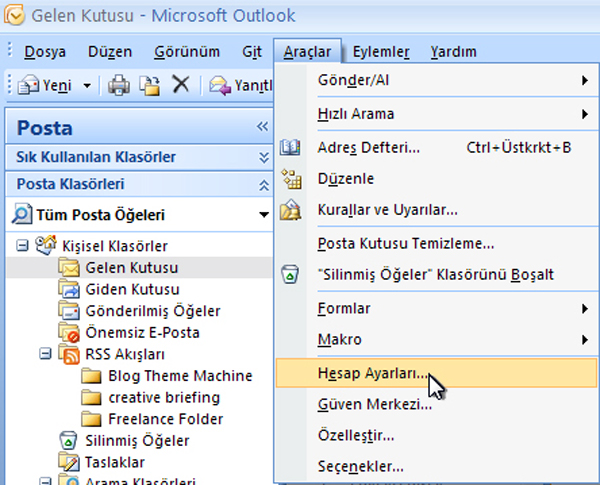Select the Silinmiş Öğeler folder label
The width and height of the screenshot is (600, 485).
[x=137, y=441]
